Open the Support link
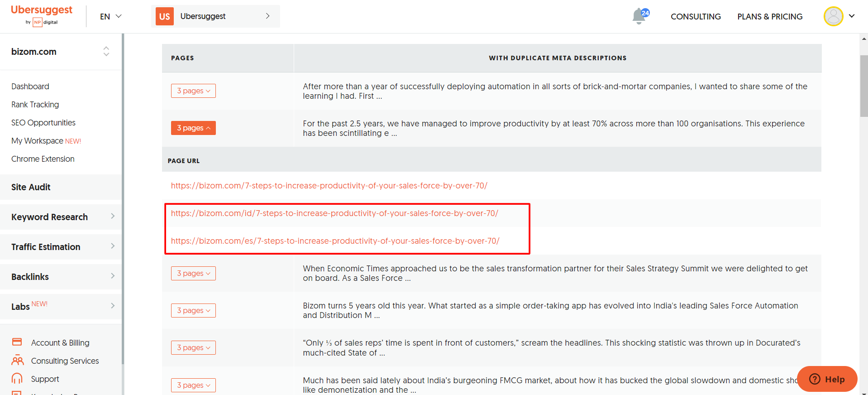This screenshot has width=868, height=395. click(45, 379)
